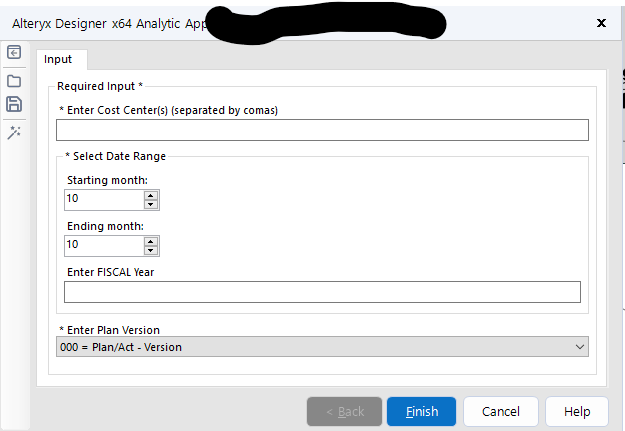
Task: Click the Starting month number field
Action: point(103,199)
